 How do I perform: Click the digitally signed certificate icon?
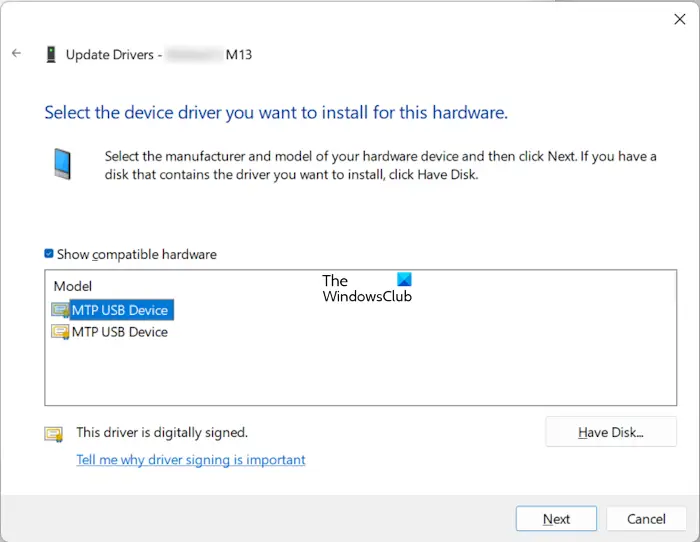53,434
